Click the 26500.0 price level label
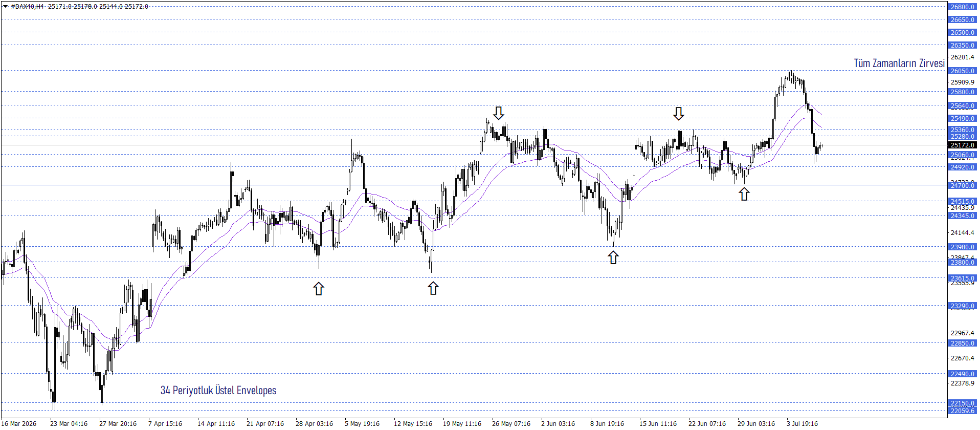This screenshot has width=980, height=430. [962, 33]
